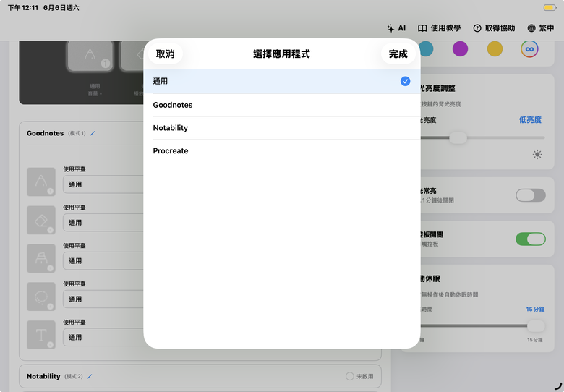
Task: Open platform dropdown for the pen key
Action: click(103, 184)
